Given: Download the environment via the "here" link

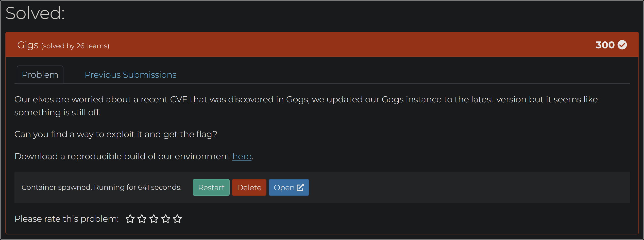Looking at the screenshot, I should (x=242, y=156).
